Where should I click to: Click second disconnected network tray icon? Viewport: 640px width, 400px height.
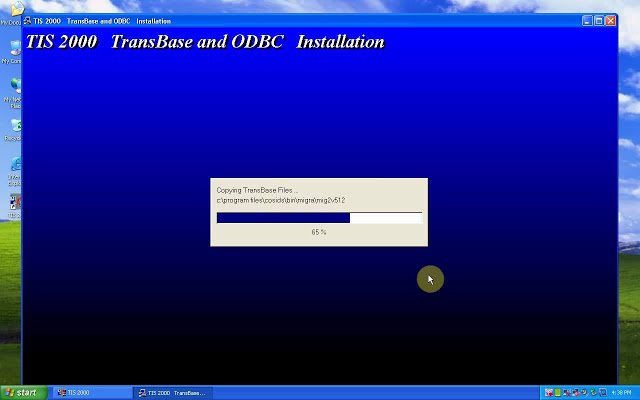point(576,393)
